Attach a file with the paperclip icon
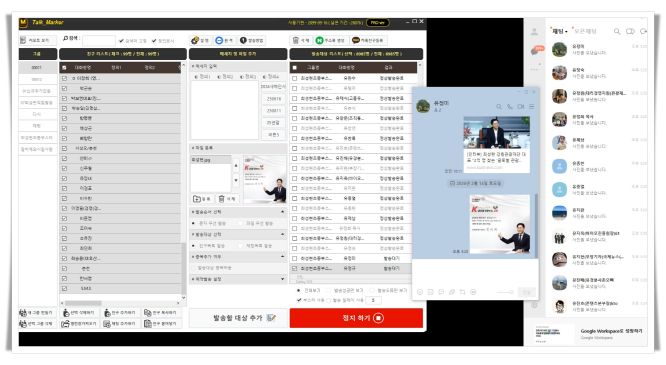 pos(452,292)
